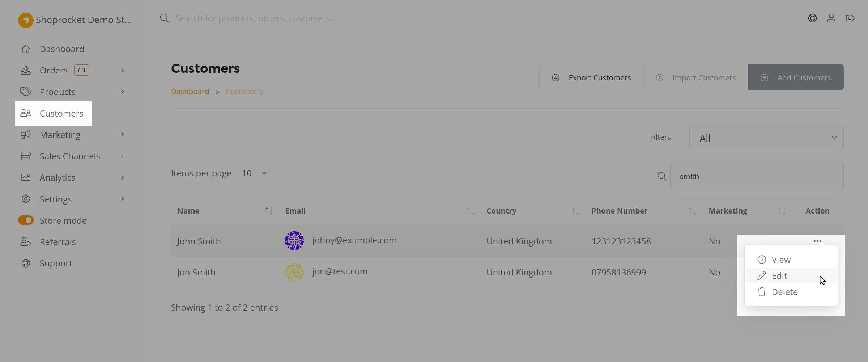Select Delete in the action menu
Viewport: 868px width, 362px height.
coord(784,292)
